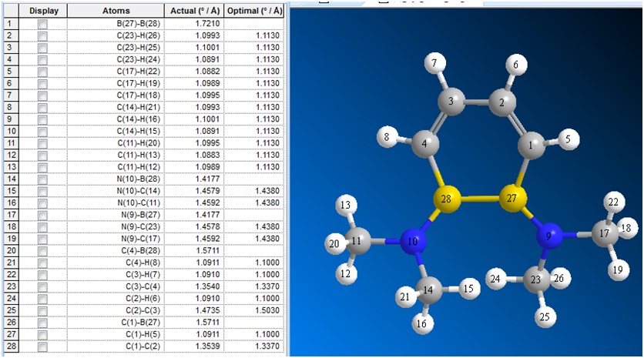Pick the blue nitrogen atom 9
This screenshot has height=358, width=644.
tap(549, 237)
